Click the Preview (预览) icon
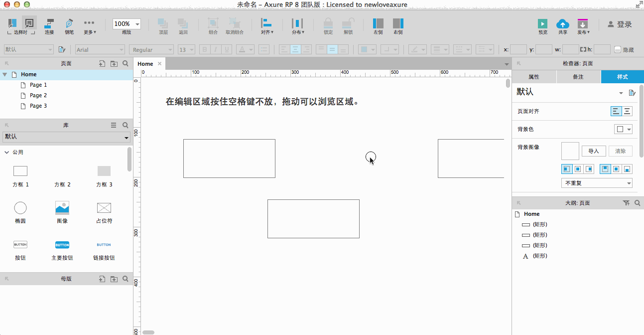Image resolution: width=644 pixels, height=335 pixels. coord(542,23)
